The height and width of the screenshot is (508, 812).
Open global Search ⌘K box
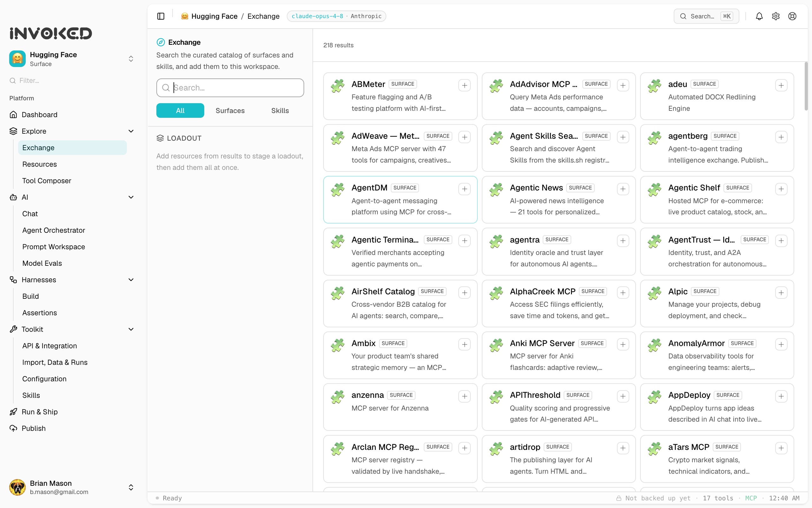[706, 16]
